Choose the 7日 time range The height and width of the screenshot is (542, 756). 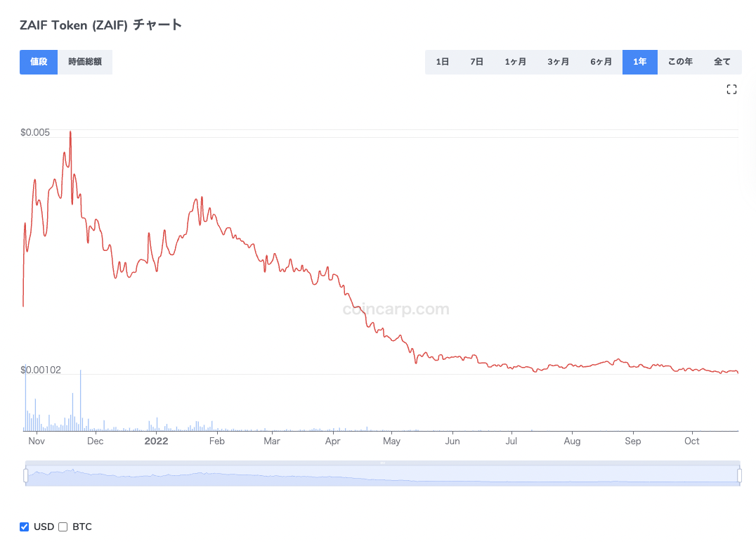(x=476, y=62)
